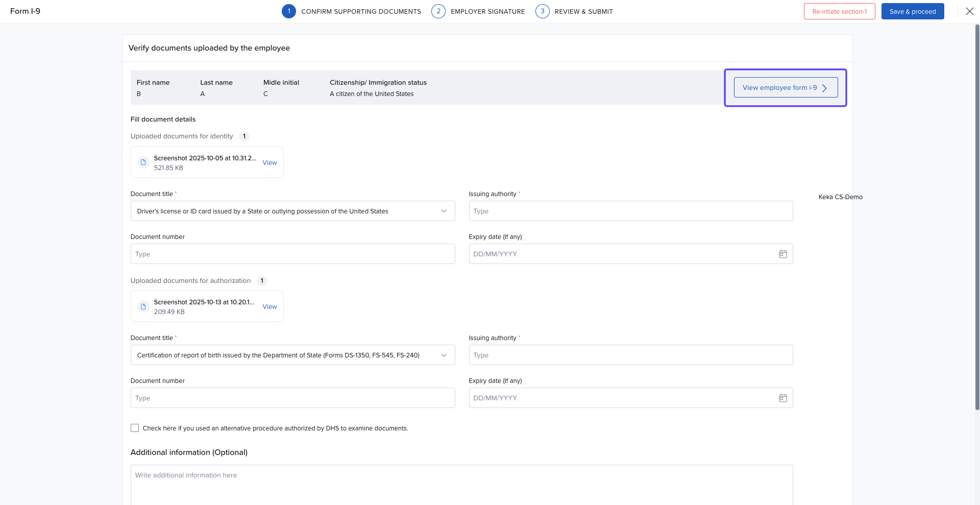Switch to Review & Submit step label
This screenshot has width=980, height=505.
point(583,12)
